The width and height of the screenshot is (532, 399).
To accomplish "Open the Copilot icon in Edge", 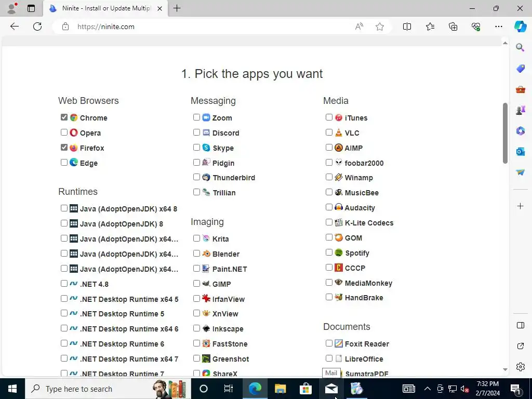I will [x=520, y=26].
